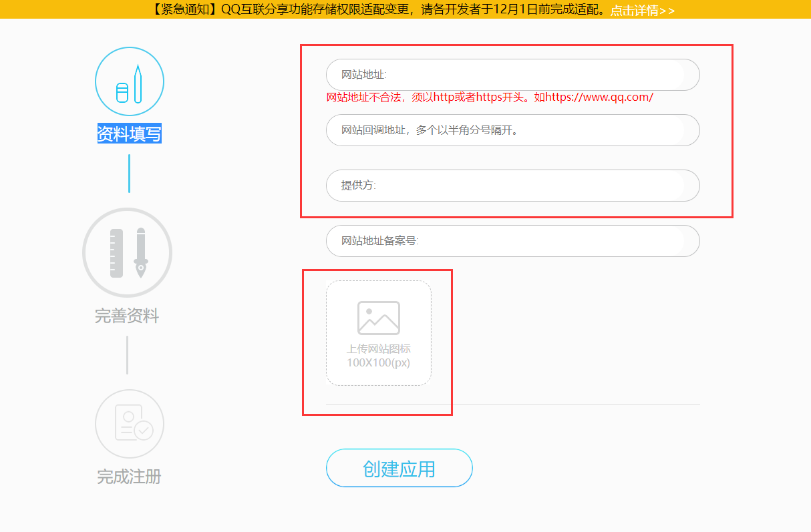Image resolution: width=811 pixels, height=532 pixels.
Task: Click the document-check 完成注册 step icon
Action: (129, 423)
